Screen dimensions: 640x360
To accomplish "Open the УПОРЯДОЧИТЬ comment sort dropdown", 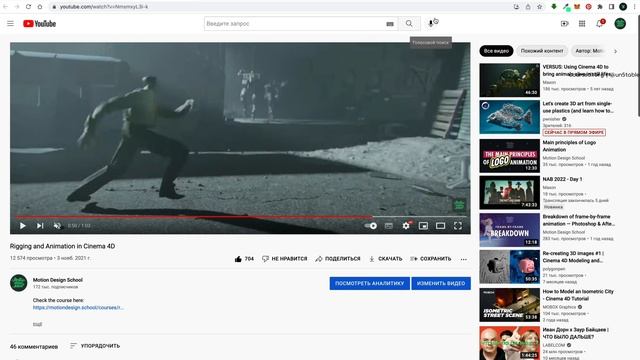I will click(x=95, y=346).
